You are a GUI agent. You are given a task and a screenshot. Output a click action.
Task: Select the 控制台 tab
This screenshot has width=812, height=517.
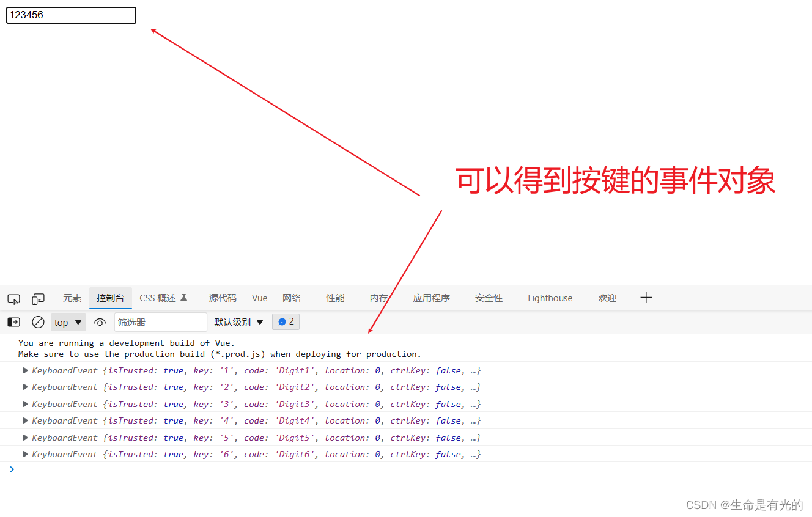[111, 298]
